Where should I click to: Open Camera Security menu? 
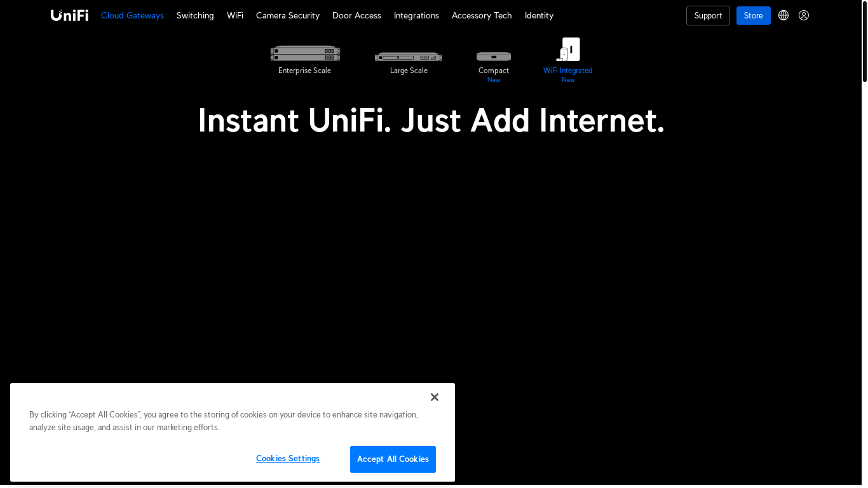click(288, 15)
